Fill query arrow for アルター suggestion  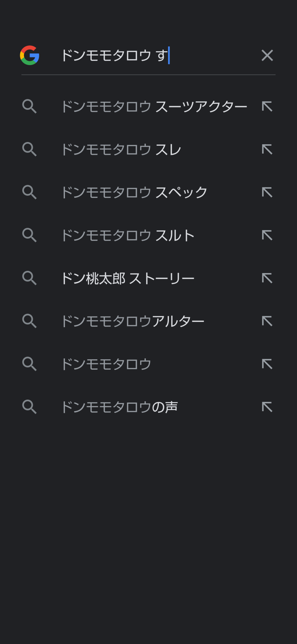pyautogui.click(x=267, y=321)
